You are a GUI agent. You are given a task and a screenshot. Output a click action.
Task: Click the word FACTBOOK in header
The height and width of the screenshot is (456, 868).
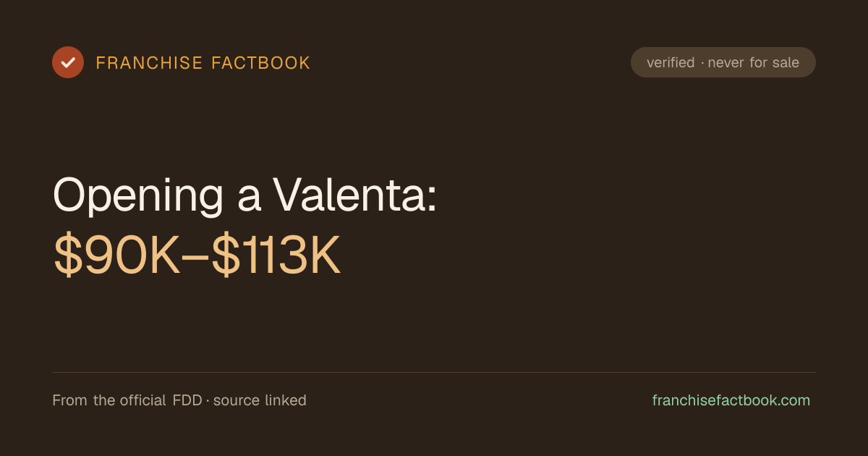[261, 63]
